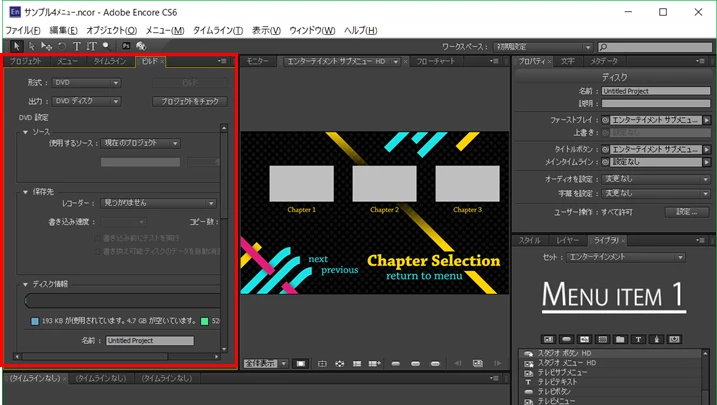Screen dimensions: 717x405
Task: Click the 設定... user operations button
Action: [687, 212]
